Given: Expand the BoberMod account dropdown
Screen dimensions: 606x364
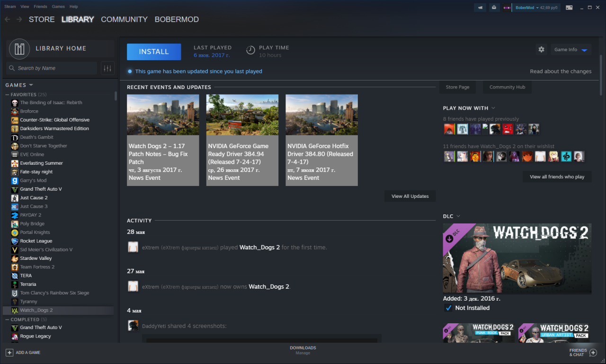Looking at the screenshot, I should tap(526, 8).
